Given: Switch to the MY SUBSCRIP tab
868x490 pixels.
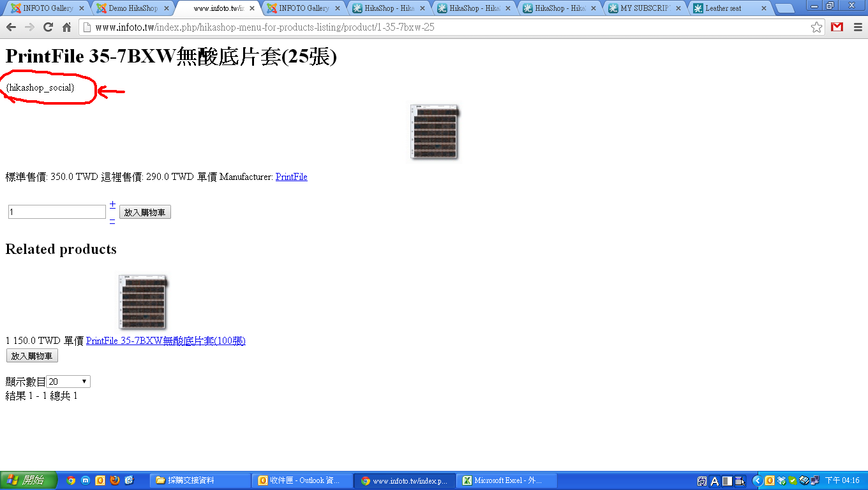Looking at the screenshot, I should [x=645, y=8].
